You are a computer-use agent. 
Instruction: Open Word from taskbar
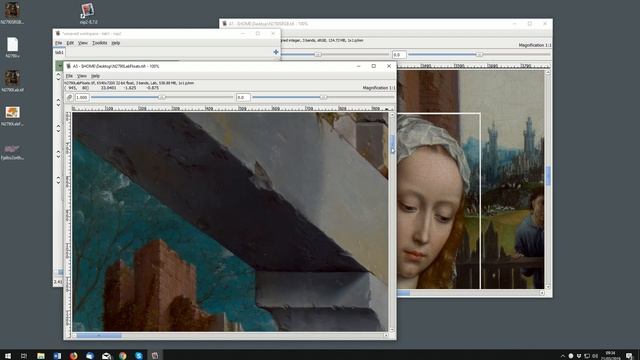[x=57, y=356]
